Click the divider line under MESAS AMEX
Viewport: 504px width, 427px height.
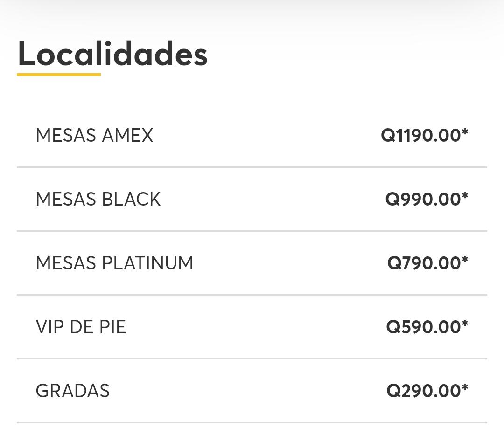tap(252, 167)
